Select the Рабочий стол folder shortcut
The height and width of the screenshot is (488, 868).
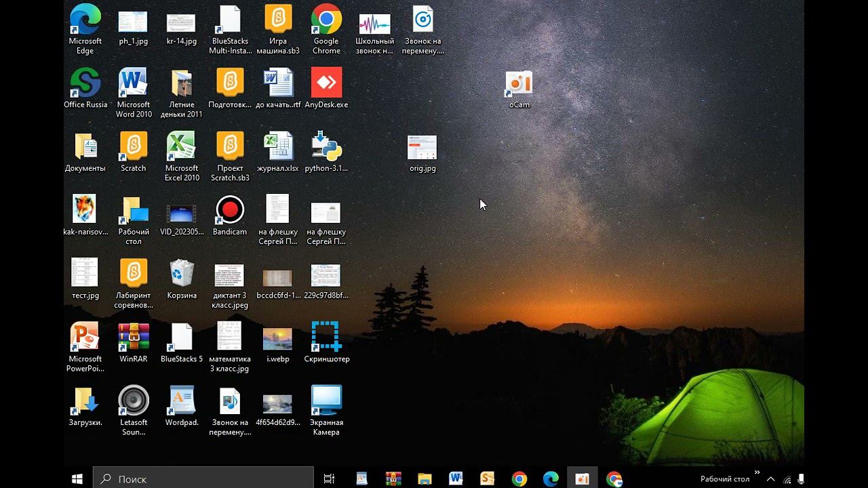pos(134,220)
